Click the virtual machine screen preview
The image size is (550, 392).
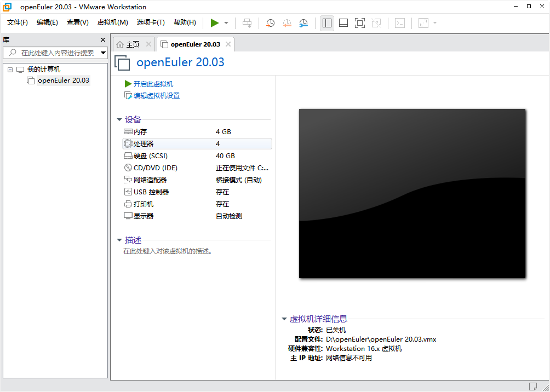pos(412,193)
